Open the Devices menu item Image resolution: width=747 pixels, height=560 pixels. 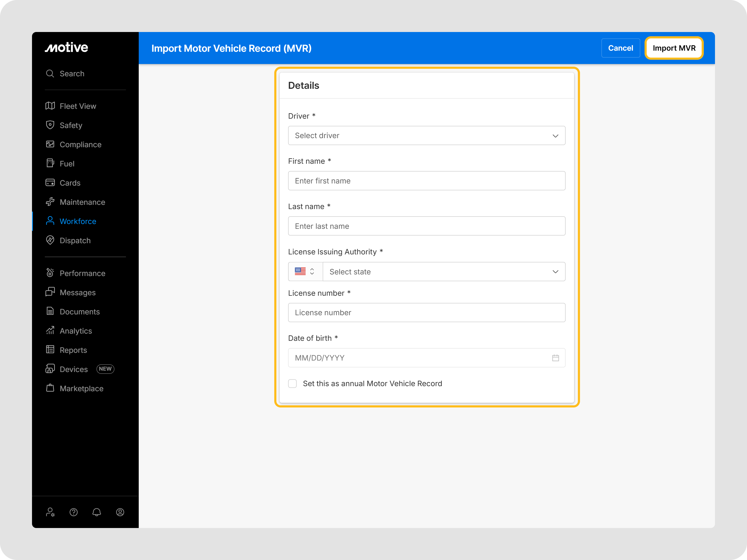(74, 369)
